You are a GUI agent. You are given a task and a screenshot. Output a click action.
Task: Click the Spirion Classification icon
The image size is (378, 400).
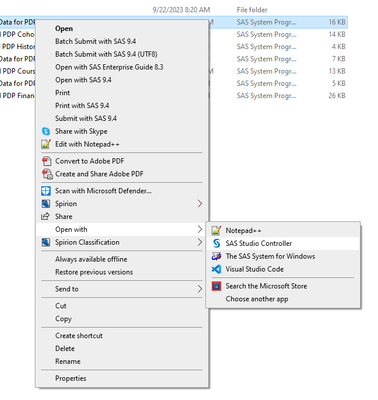pyautogui.click(x=46, y=242)
